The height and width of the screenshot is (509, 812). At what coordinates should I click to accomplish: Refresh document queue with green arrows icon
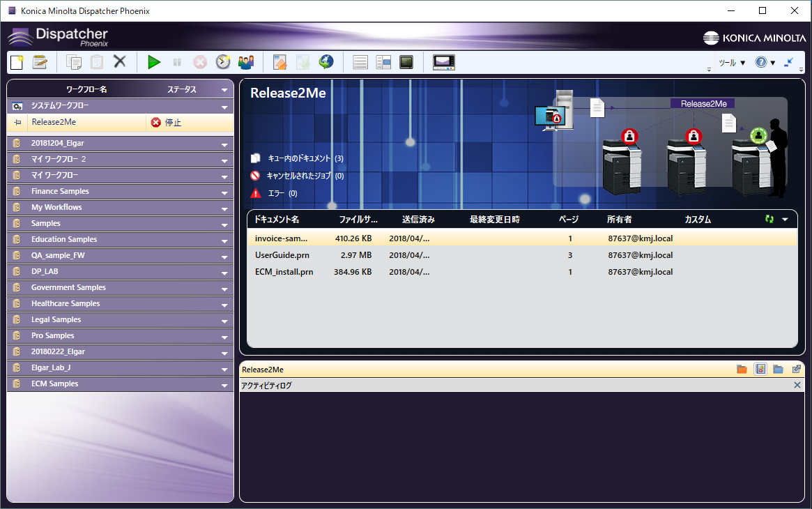click(x=769, y=219)
